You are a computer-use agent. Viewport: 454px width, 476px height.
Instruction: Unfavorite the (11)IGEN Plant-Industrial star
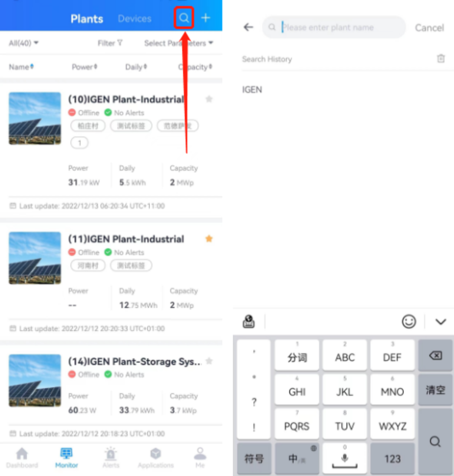(209, 238)
